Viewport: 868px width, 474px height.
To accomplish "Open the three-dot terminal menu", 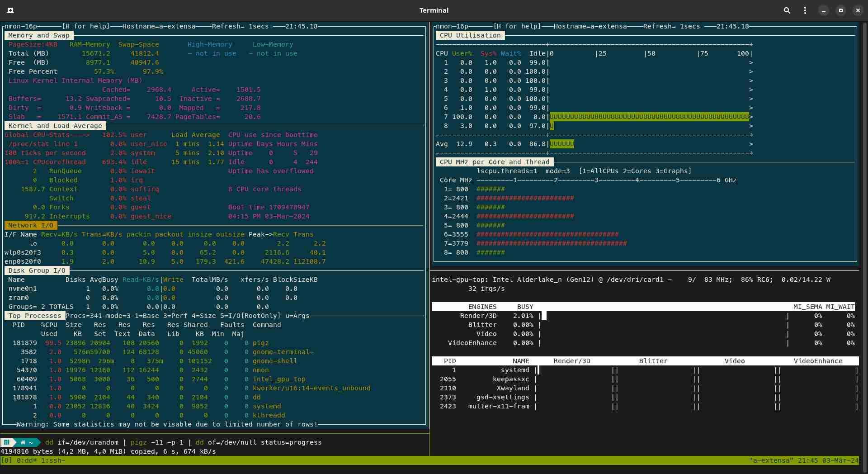I will tap(805, 10).
